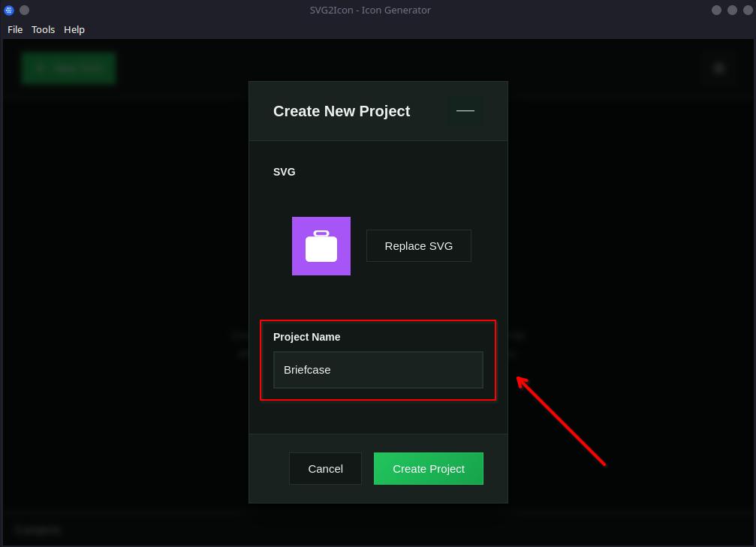The width and height of the screenshot is (756, 547).
Task: Click the Create New Project dialog heading
Action: pyautogui.click(x=342, y=111)
